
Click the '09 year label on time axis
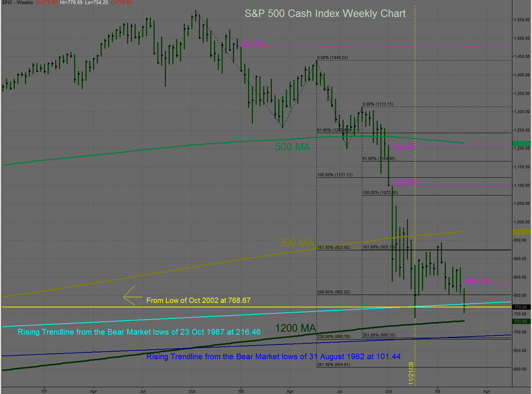coord(437,391)
